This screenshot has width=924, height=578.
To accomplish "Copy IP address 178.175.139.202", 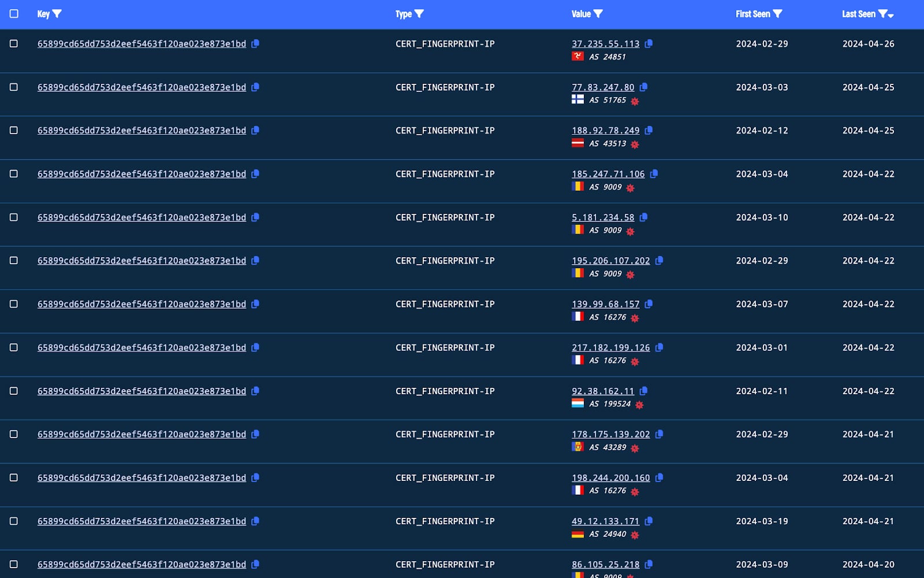I will click(x=659, y=434).
